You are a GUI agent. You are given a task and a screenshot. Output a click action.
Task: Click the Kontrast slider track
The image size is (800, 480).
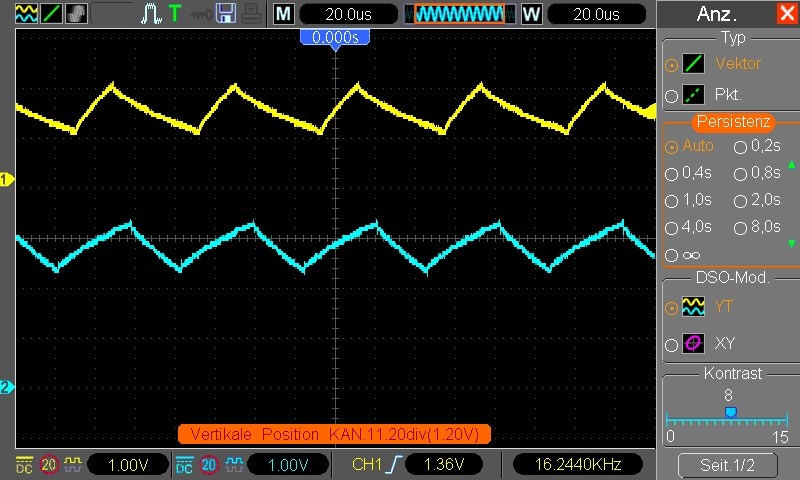point(727,420)
